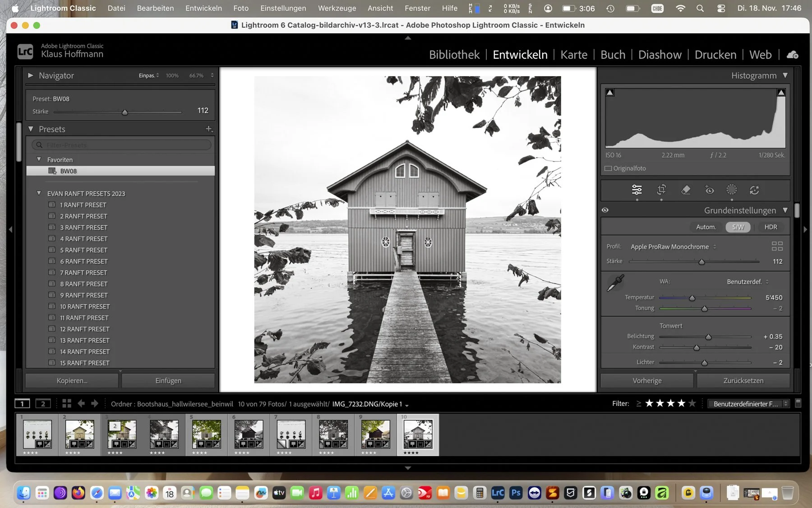This screenshot has height=508, width=812.
Task: Click the Einfügen button
Action: 168,381
